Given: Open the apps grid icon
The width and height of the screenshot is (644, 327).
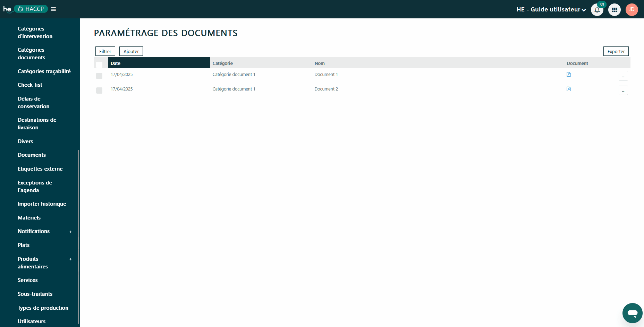Looking at the screenshot, I should (615, 10).
